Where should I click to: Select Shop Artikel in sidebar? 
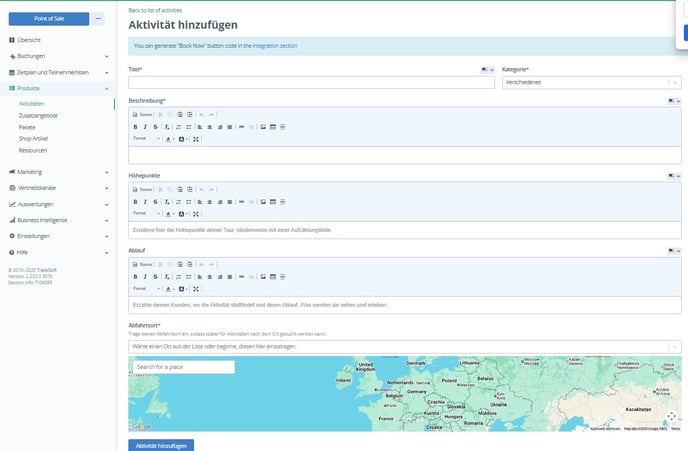tap(33, 139)
